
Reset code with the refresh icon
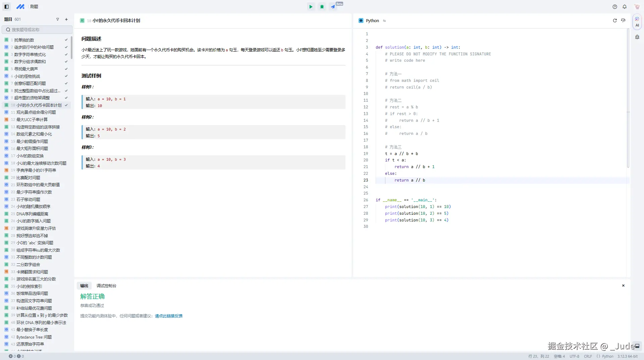point(615,20)
